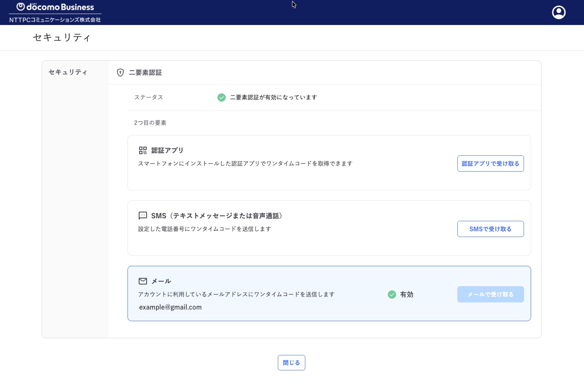Click the 認証アプリ card title

(167, 150)
